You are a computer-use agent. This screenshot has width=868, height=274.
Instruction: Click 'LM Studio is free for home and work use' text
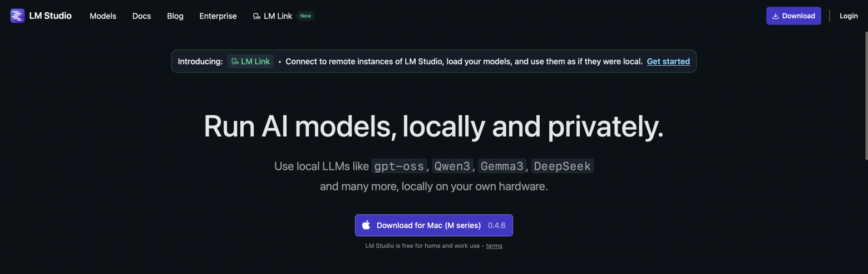pyautogui.click(x=422, y=246)
